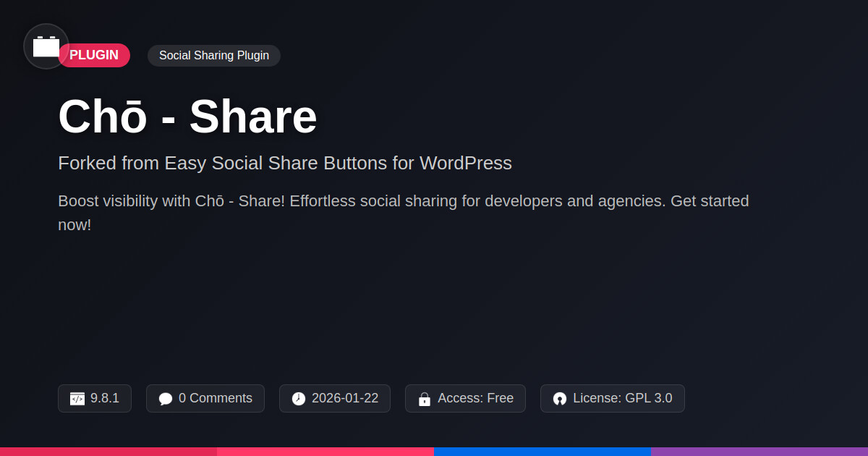Click the 'Forked from Easy Social Share' subtitle

(285, 163)
